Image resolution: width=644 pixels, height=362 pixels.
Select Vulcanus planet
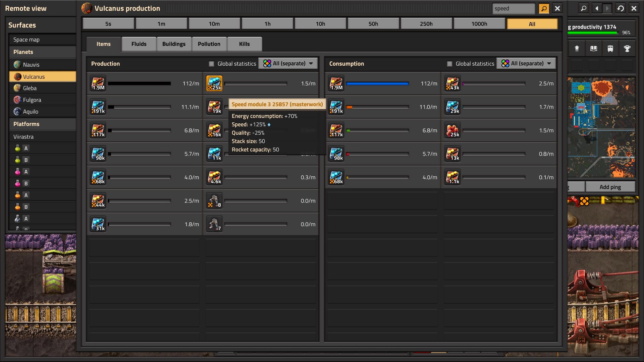click(x=43, y=76)
